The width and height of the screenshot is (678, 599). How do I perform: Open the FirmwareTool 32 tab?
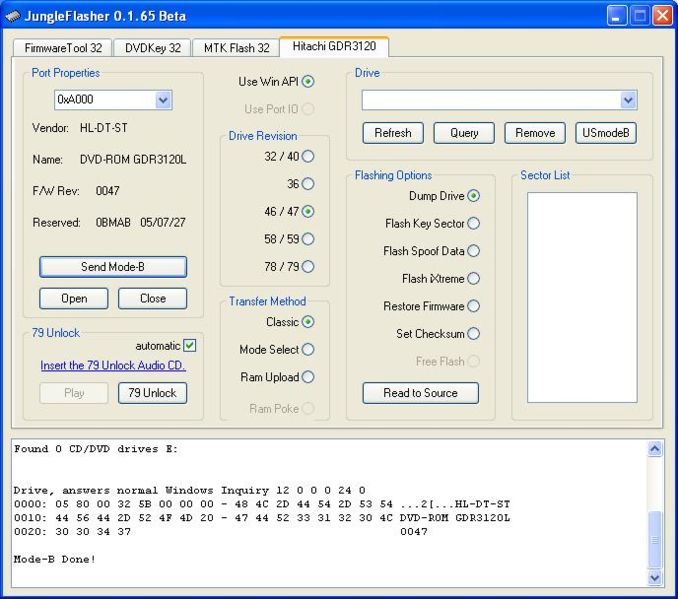(x=63, y=48)
